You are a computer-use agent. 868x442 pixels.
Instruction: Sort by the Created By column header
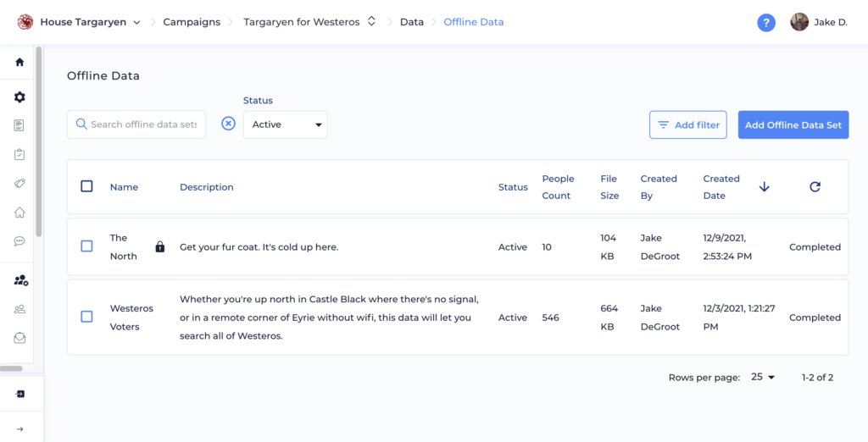(659, 187)
